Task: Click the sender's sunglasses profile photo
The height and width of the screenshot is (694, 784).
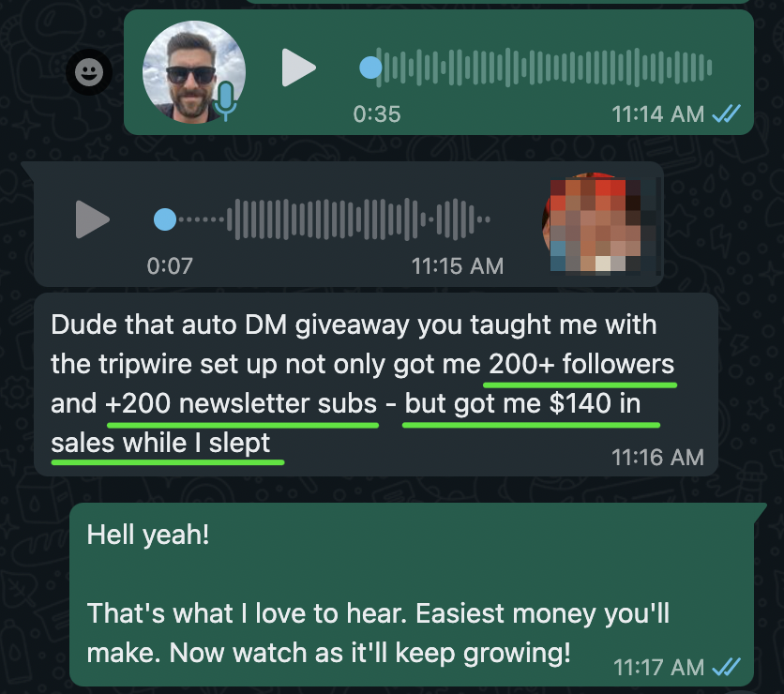Action: coord(194,72)
